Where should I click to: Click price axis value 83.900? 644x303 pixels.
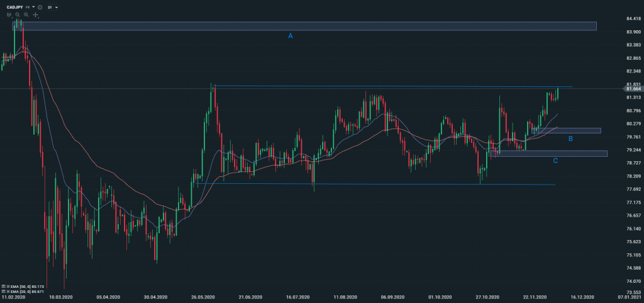pyautogui.click(x=634, y=31)
